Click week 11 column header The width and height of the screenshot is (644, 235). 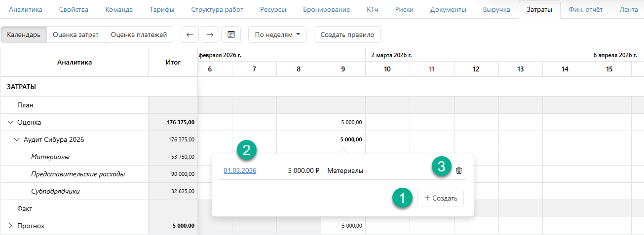[432, 69]
